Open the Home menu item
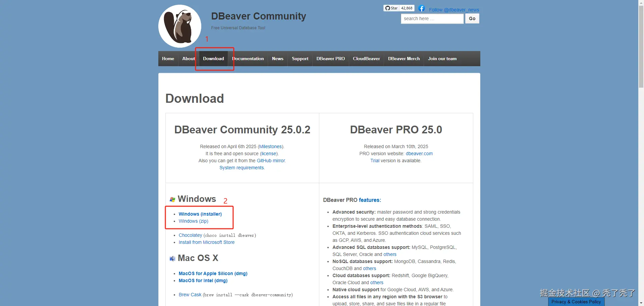The height and width of the screenshot is (306, 644). click(x=168, y=58)
